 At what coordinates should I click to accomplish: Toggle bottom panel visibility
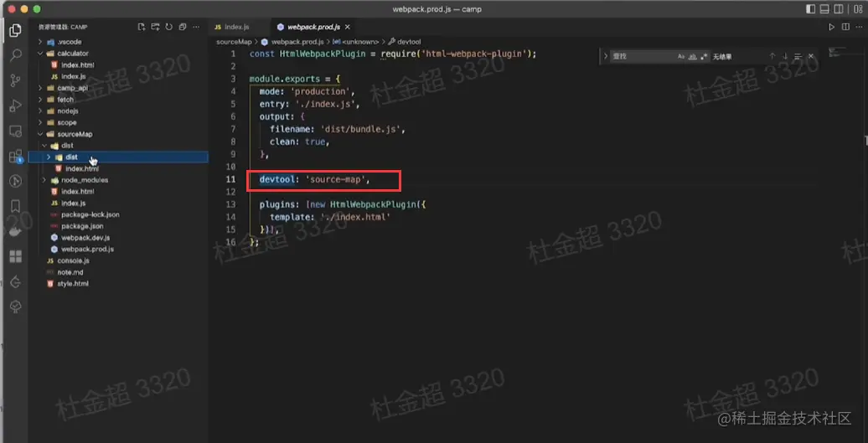824,9
